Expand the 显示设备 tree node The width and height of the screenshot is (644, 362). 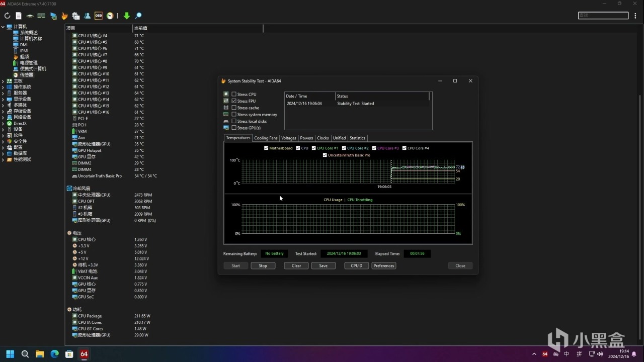[x=3, y=99]
